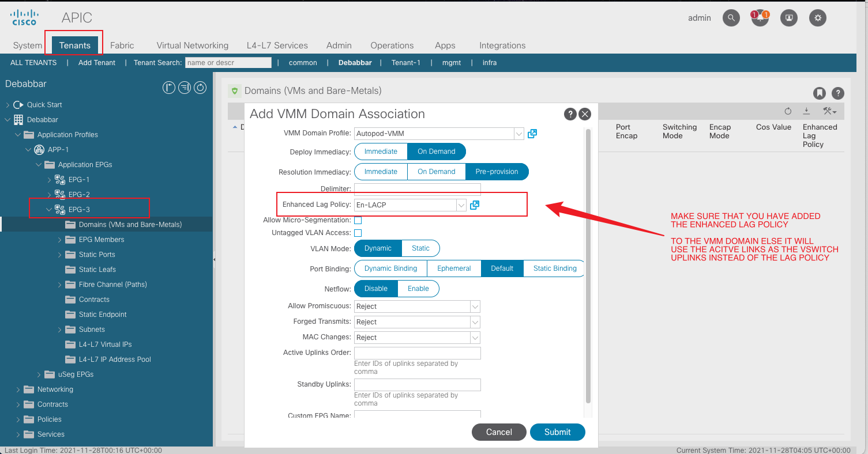Image resolution: width=868 pixels, height=454 pixels.
Task: Submit the VMM Domain Association
Action: (x=557, y=432)
